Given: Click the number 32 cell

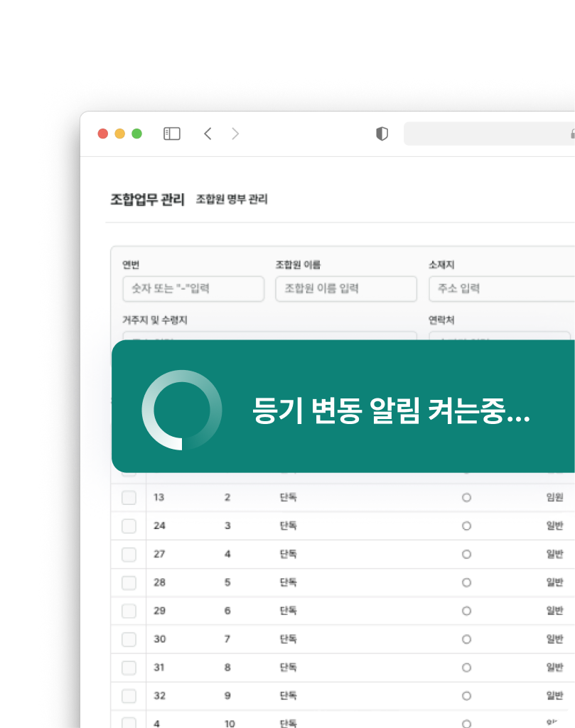Looking at the screenshot, I should click(x=159, y=695).
